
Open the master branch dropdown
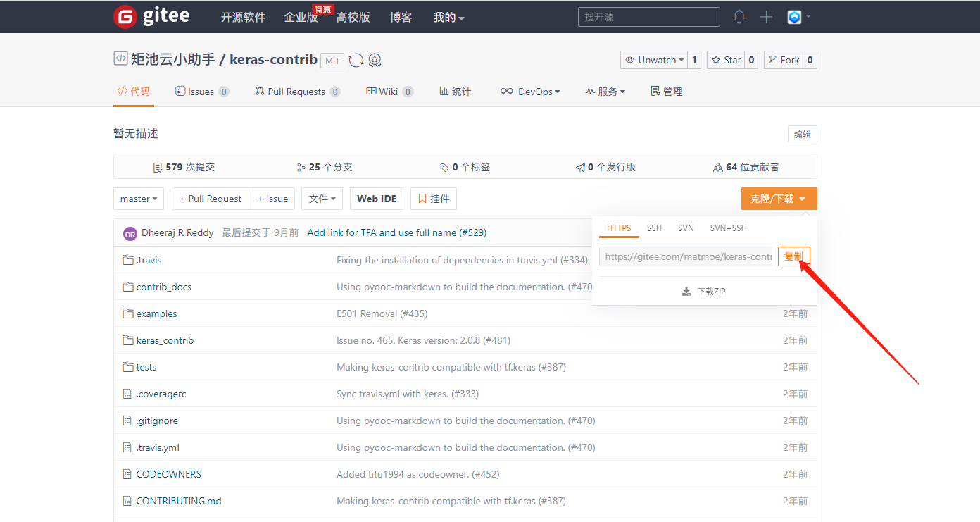point(139,199)
